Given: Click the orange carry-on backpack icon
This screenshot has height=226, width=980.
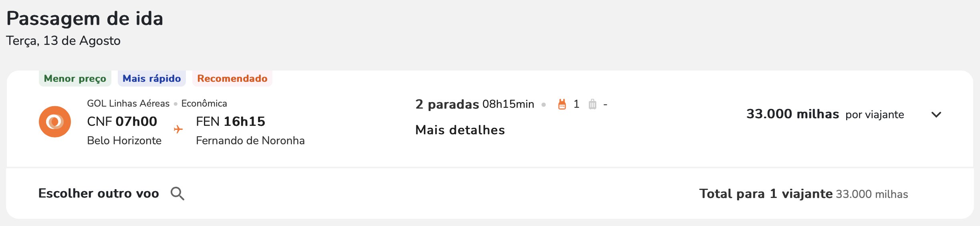Looking at the screenshot, I should tap(562, 104).
